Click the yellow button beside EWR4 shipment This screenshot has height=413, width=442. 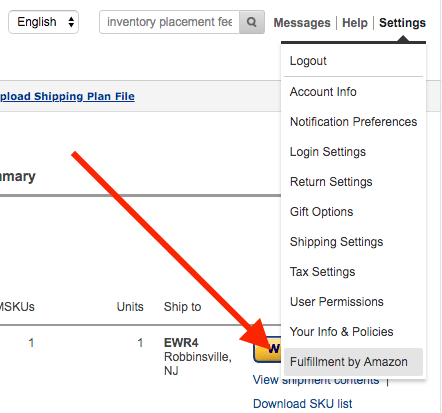(x=267, y=349)
